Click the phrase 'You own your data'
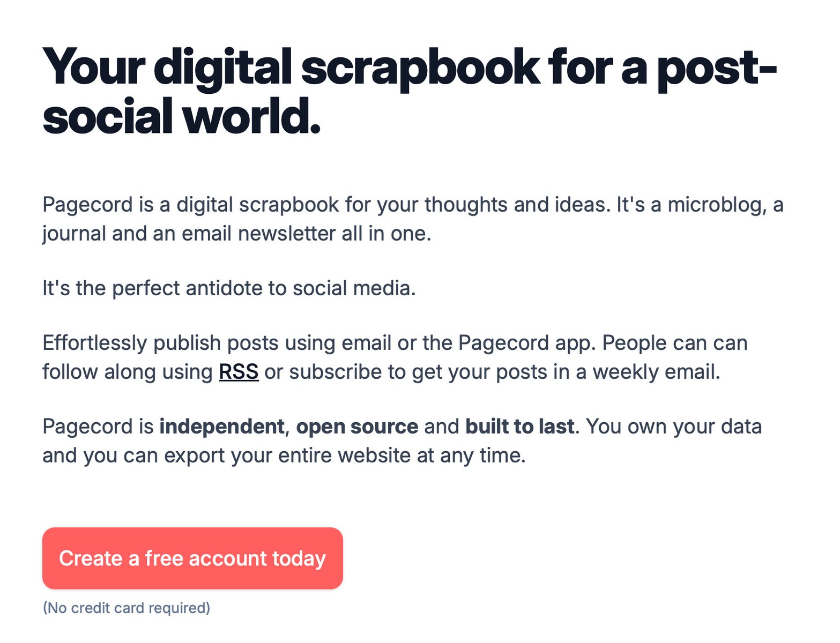 (x=674, y=427)
